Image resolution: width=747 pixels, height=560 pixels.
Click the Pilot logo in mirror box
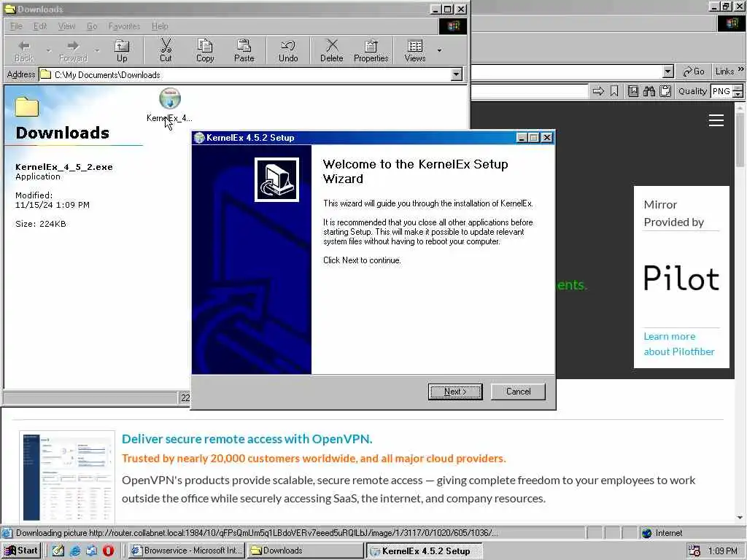(x=681, y=278)
